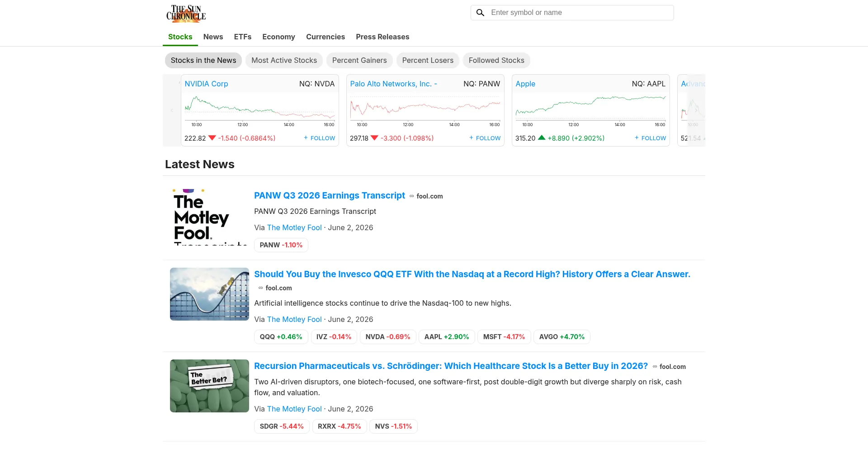Follow NVIDIA stock
This screenshot has width=868, height=449.
[x=320, y=138]
